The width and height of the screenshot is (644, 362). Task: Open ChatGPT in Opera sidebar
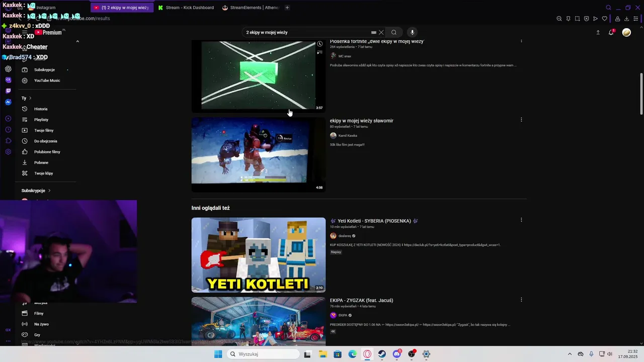click(8, 69)
